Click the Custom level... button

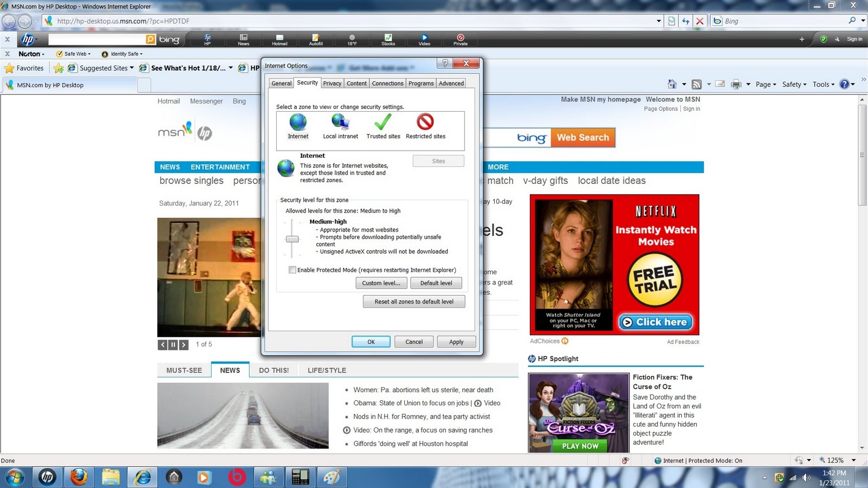coord(381,283)
